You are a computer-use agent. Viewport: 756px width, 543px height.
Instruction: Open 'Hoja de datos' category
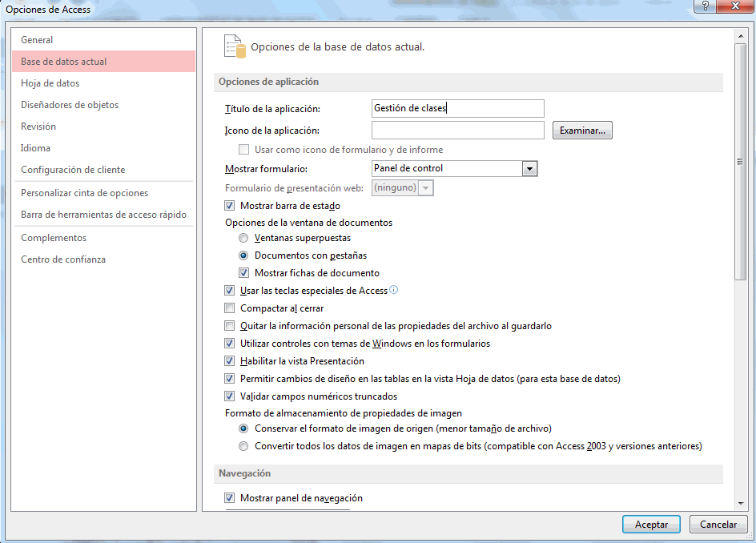(103, 83)
